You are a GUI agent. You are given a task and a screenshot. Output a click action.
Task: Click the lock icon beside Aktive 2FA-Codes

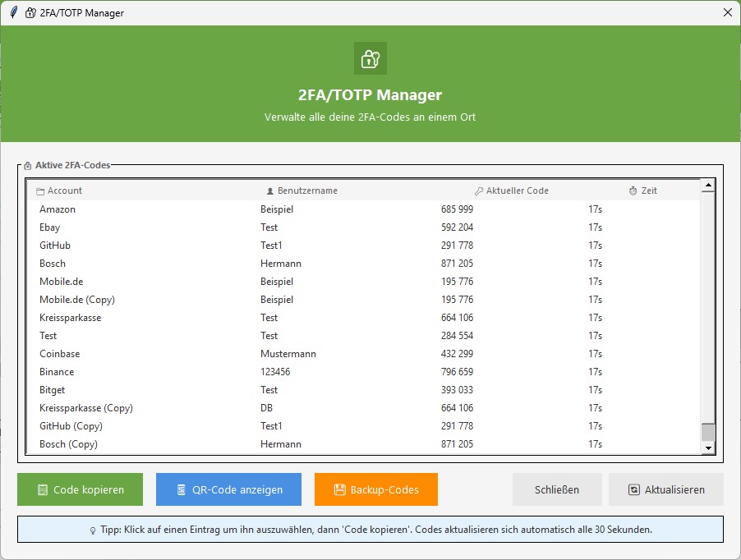pyautogui.click(x=29, y=163)
